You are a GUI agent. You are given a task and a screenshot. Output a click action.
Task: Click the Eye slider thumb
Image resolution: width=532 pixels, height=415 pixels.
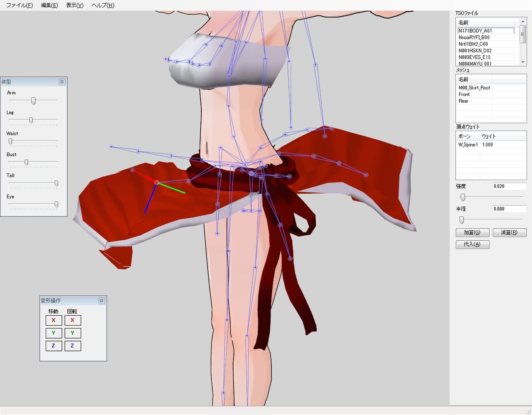[x=57, y=205]
